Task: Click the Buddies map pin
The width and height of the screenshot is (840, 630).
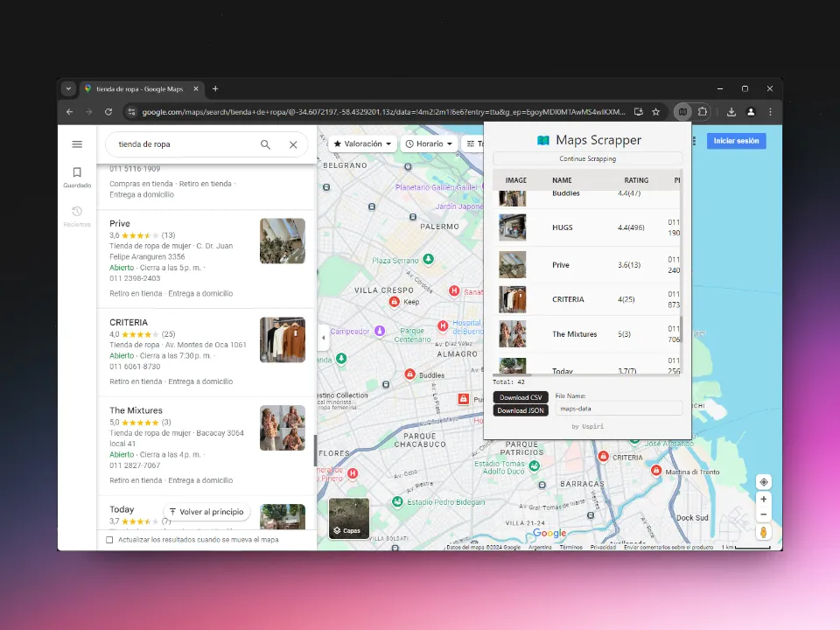Action: coord(409,374)
